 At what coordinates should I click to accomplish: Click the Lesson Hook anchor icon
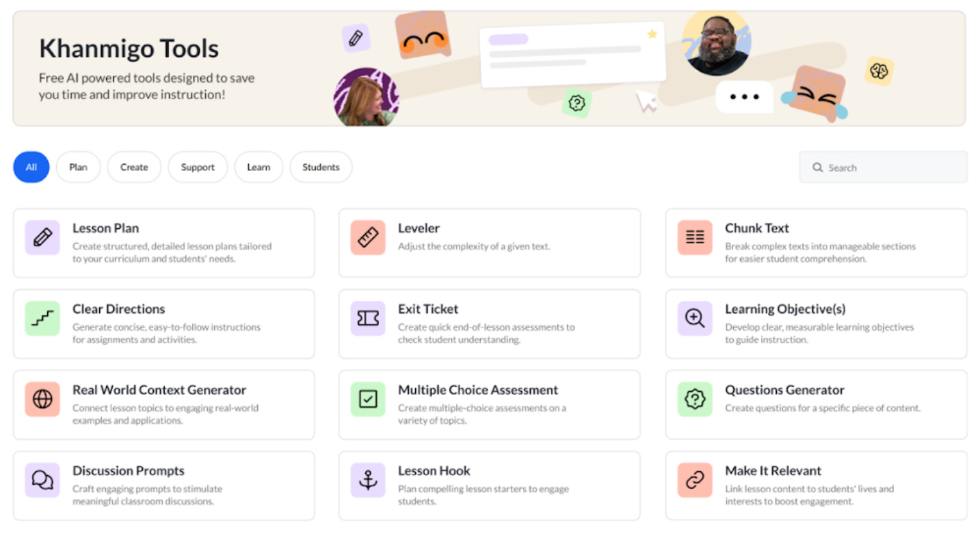(x=368, y=480)
